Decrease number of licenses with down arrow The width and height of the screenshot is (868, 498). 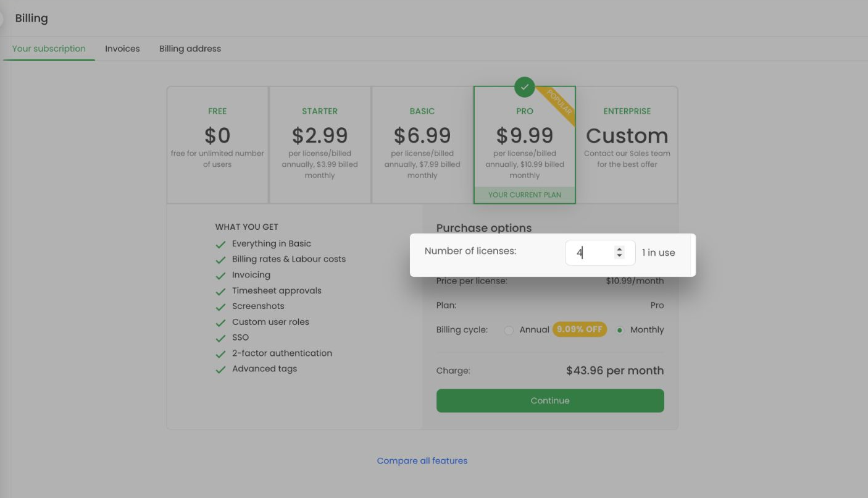coord(619,256)
